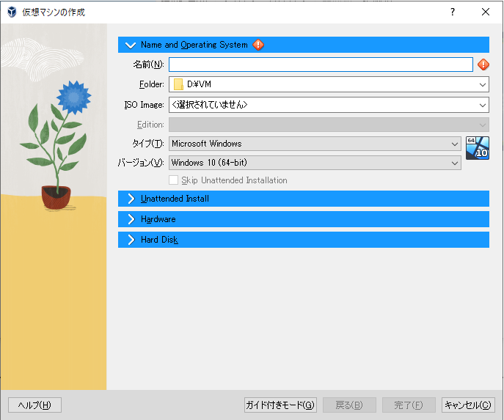Click the VirtualBox logo in title bar
This screenshot has width=504, height=420.
[12, 12]
